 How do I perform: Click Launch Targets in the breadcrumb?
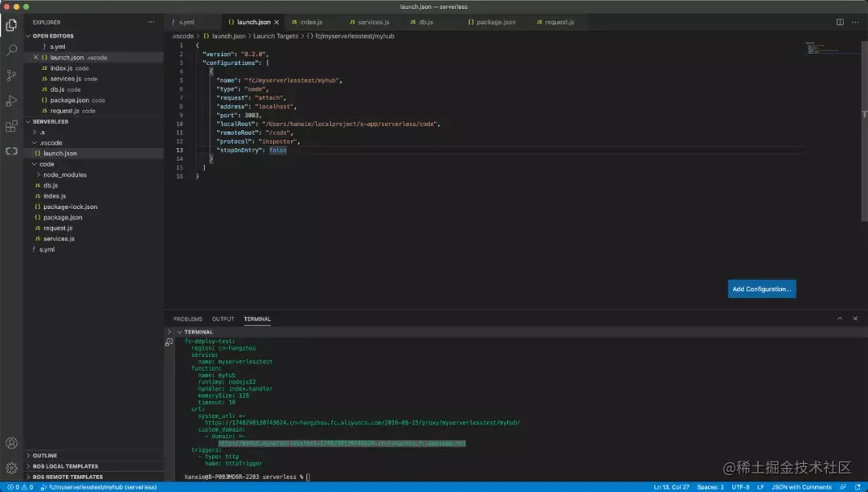pyautogui.click(x=276, y=36)
